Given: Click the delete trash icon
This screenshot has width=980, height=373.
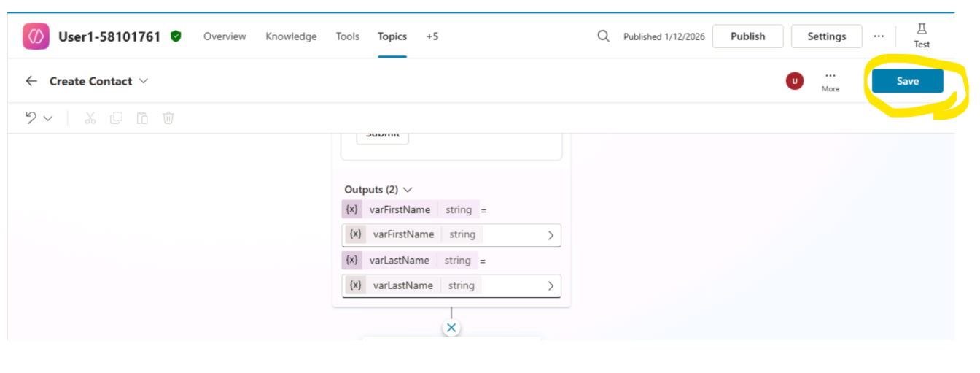Looking at the screenshot, I should tap(168, 118).
